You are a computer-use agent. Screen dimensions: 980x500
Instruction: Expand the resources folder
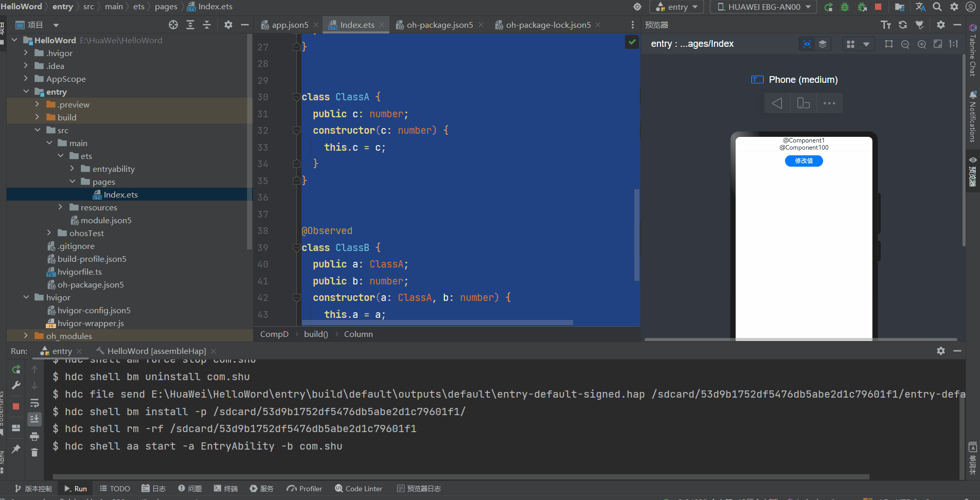(60, 207)
